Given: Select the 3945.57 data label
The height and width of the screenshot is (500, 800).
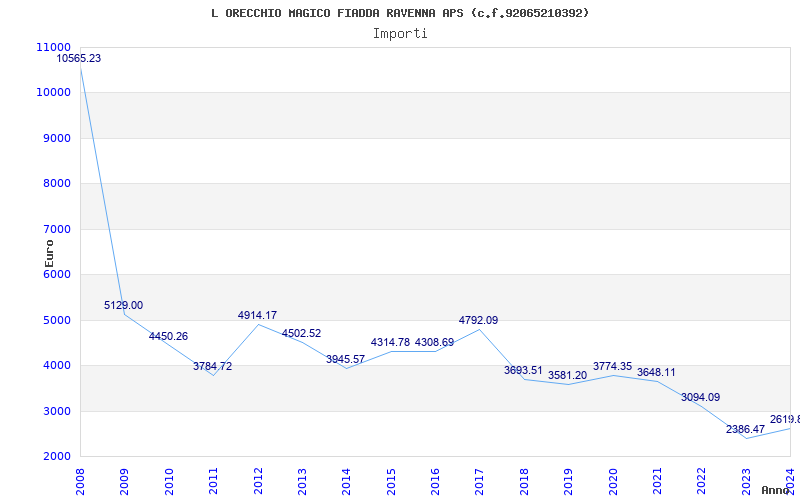Looking at the screenshot, I should click(345, 359).
